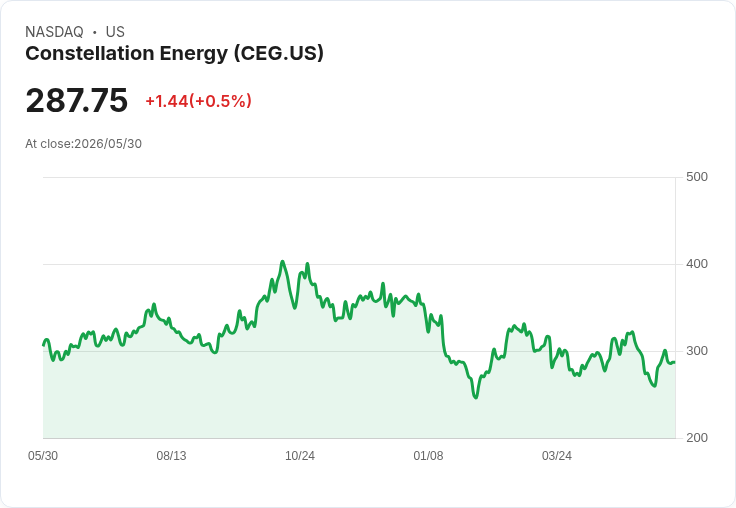Click the At close:2026/05/30 timestamp
This screenshot has height=508, width=736.
point(84,144)
